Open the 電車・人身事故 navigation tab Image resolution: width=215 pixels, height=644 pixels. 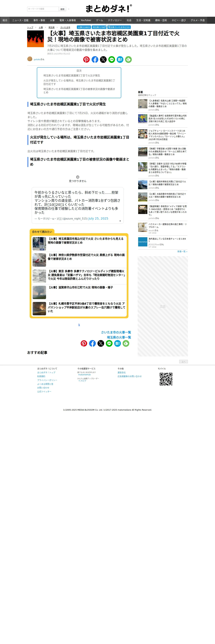tap(68, 20)
